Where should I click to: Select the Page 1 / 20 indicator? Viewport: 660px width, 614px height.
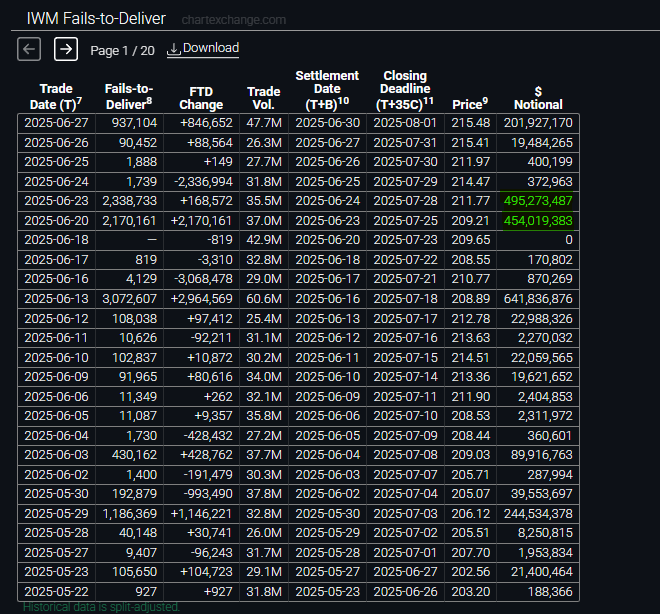122,51
